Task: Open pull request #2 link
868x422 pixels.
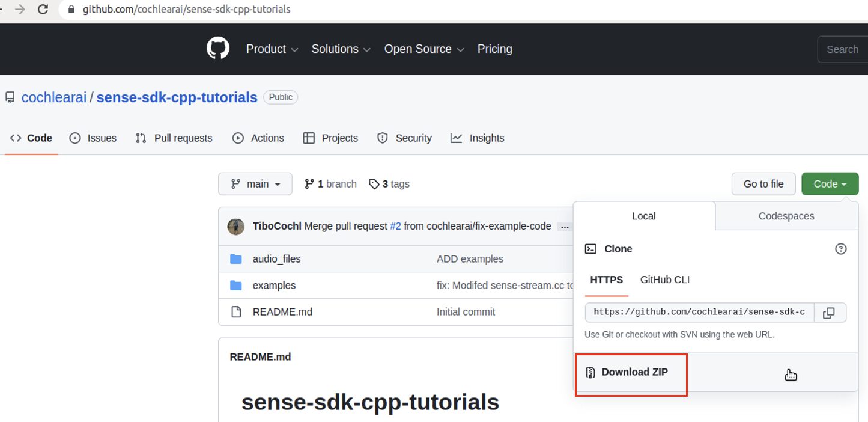Action: coord(395,227)
